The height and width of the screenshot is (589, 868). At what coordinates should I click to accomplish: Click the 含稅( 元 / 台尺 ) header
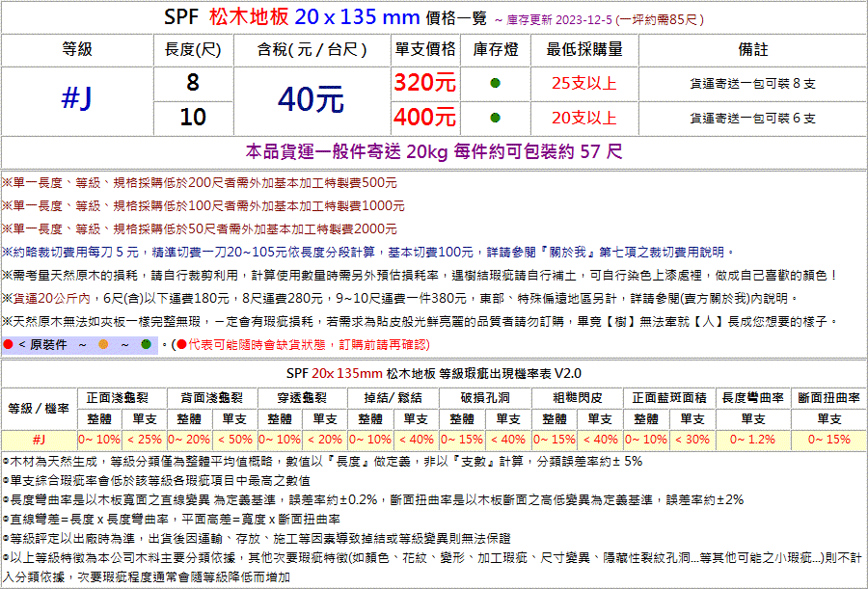(312, 50)
